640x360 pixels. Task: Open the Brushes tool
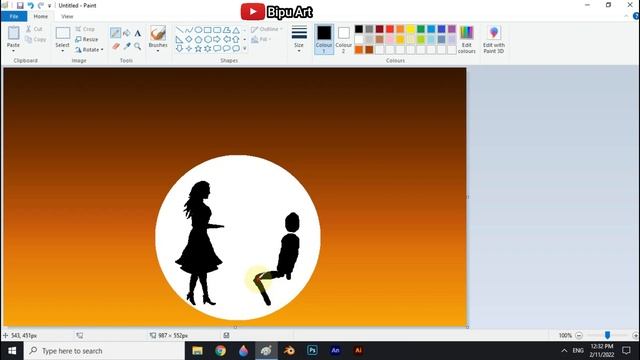[158, 33]
